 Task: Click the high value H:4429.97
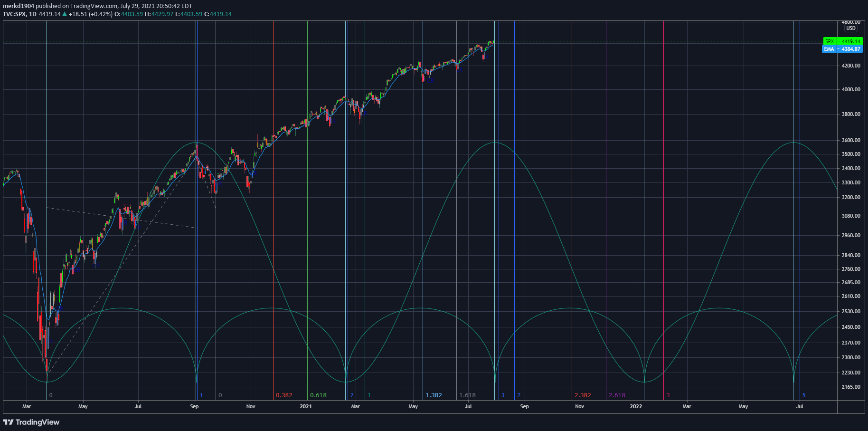(159, 14)
